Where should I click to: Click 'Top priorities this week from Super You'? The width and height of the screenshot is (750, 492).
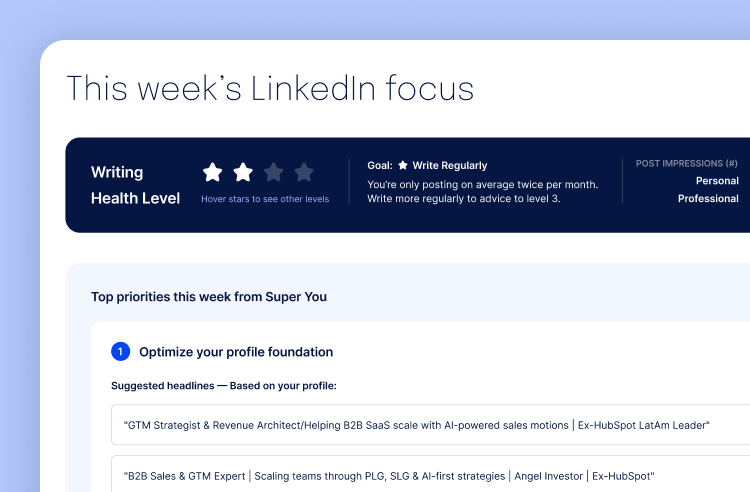(x=209, y=297)
